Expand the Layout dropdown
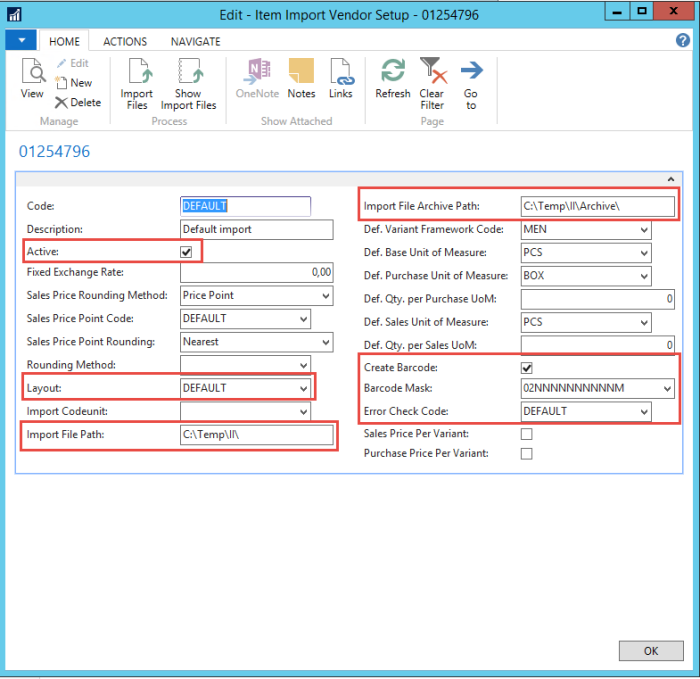This screenshot has height=679, width=700. pos(303,388)
